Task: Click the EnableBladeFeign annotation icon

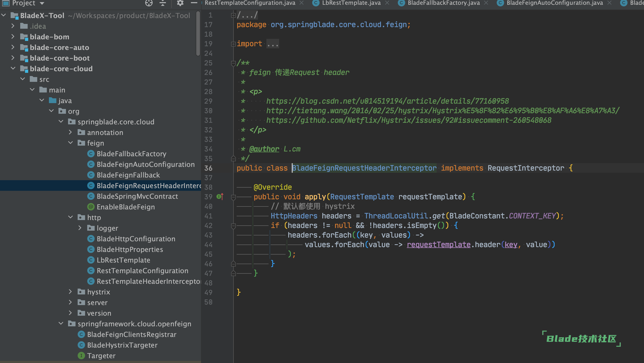Action: tap(91, 207)
